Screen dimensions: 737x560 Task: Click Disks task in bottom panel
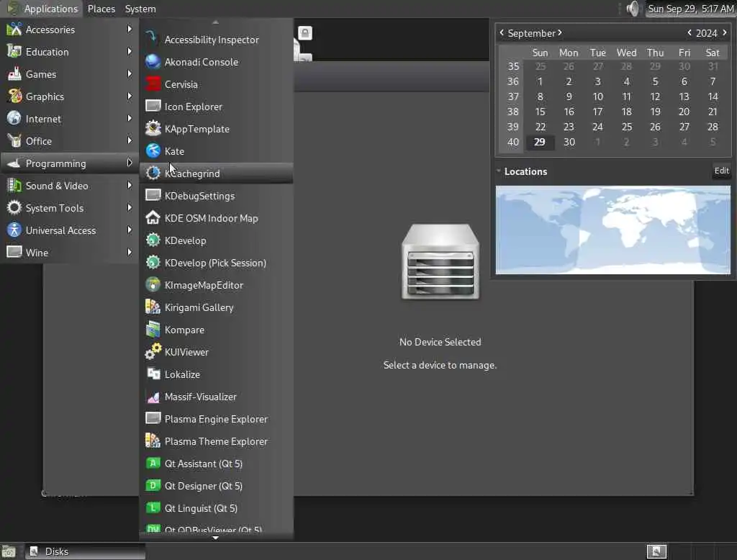pyautogui.click(x=85, y=551)
